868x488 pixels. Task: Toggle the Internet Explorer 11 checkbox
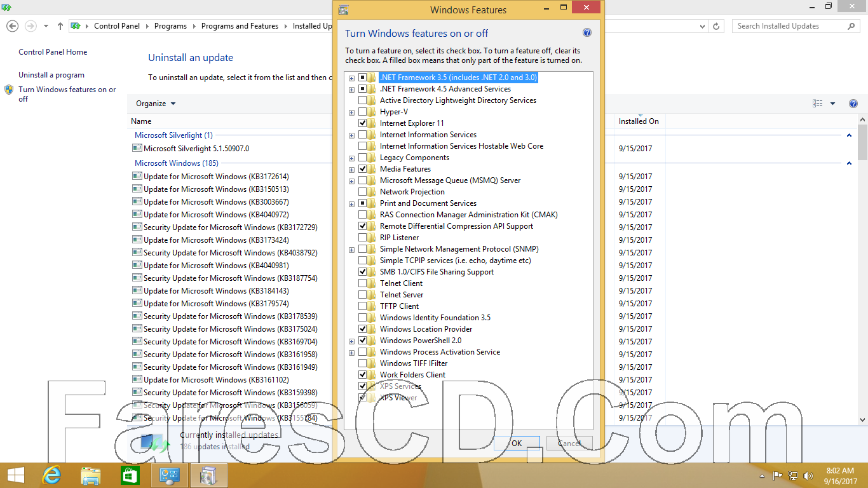[x=362, y=123]
